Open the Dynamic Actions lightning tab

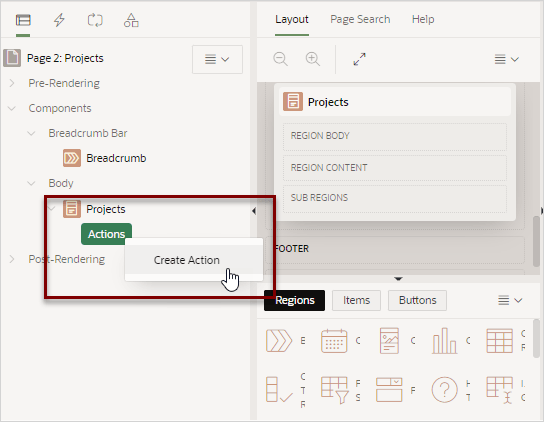click(x=59, y=20)
